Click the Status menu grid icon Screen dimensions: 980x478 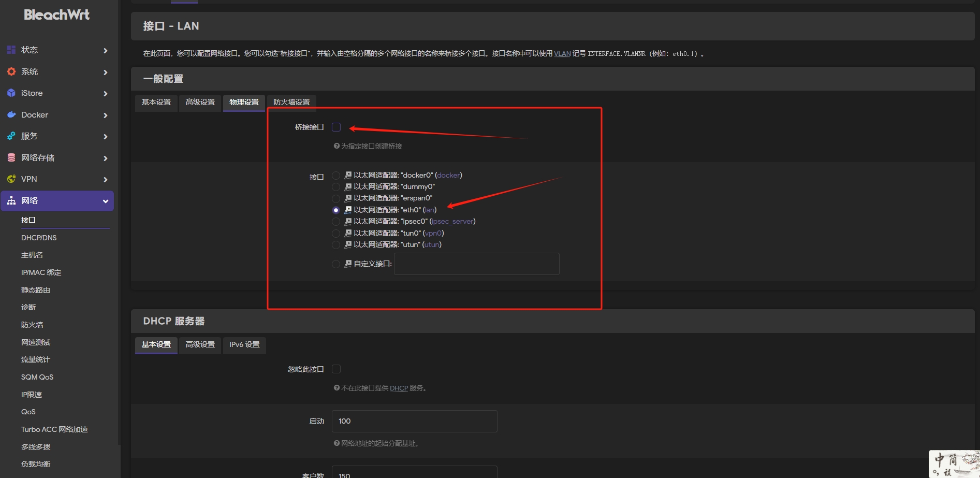pyautogui.click(x=11, y=50)
